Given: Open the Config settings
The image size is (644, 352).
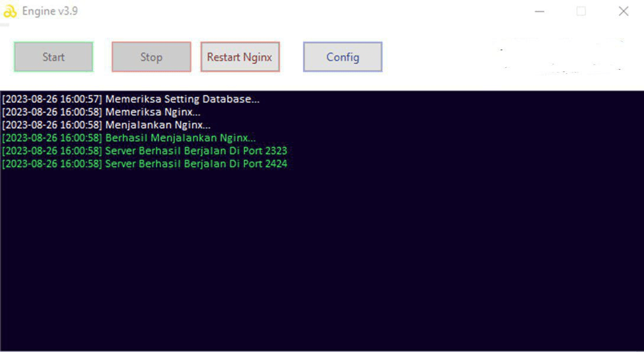Looking at the screenshot, I should 342,57.
